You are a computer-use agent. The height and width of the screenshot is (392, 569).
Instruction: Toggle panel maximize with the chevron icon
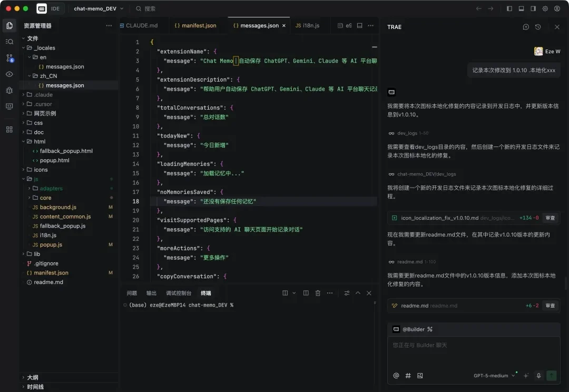point(357,293)
